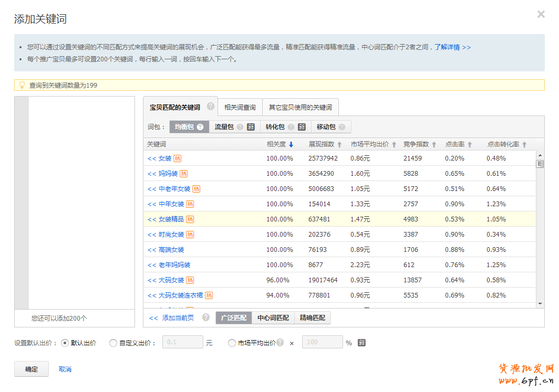Sort keywords by 展现指数 column
Viewport: 559px width, 392px height.
click(x=339, y=144)
